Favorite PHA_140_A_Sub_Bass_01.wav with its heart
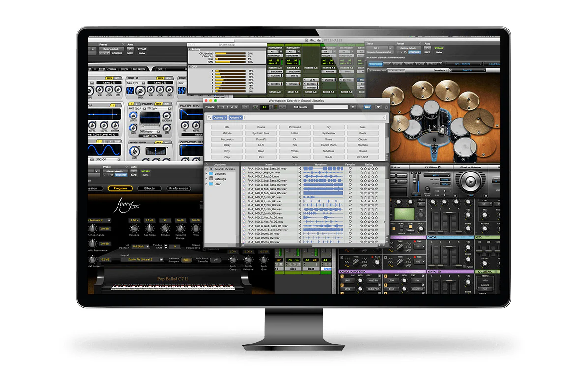Viewport: 588px width, 373px height. click(x=350, y=169)
